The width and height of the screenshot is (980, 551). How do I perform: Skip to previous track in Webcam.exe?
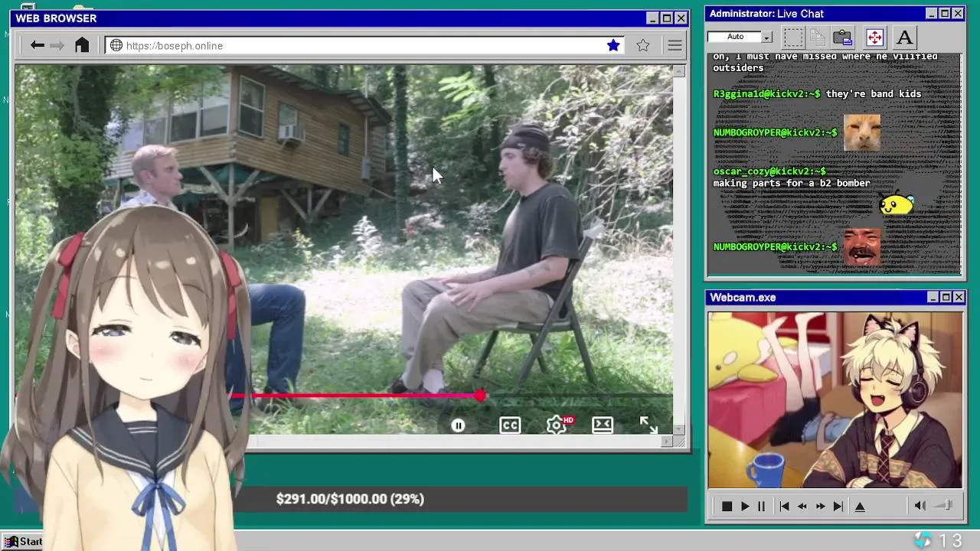[x=784, y=507]
